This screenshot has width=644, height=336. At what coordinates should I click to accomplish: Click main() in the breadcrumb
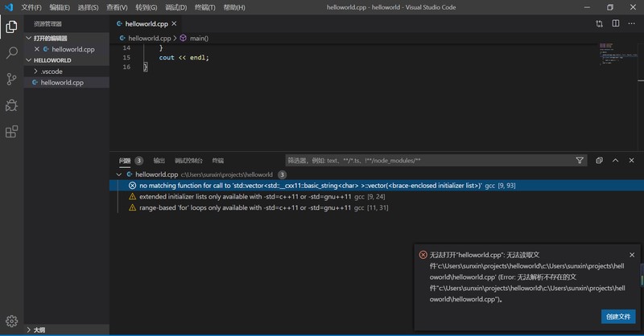click(x=199, y=38)
